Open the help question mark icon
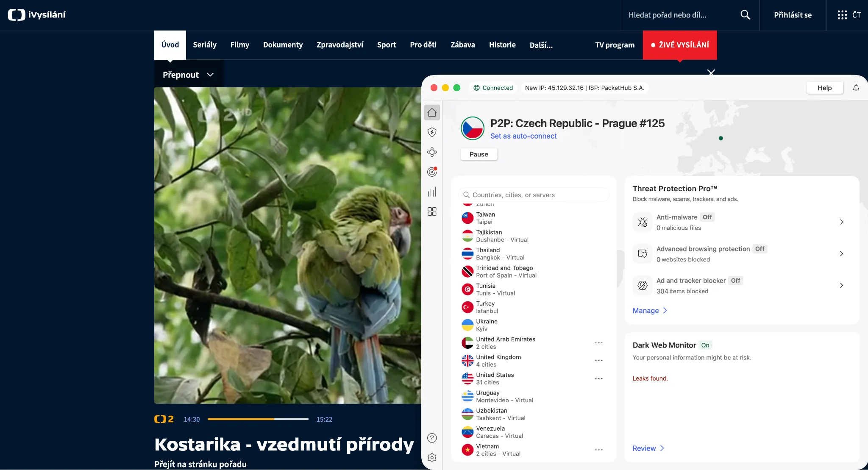This screenshot has width=868, height=470. pos(432,438)
